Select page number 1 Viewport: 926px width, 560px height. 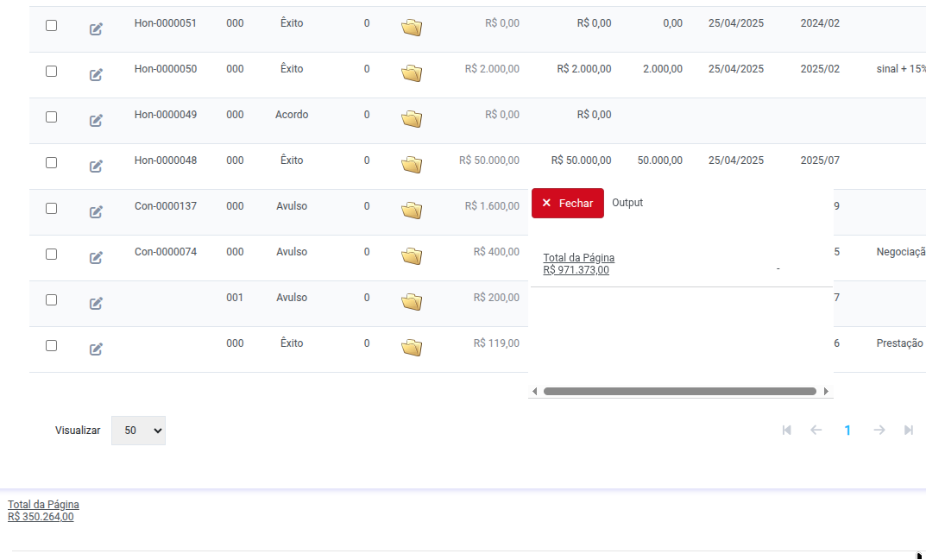tap(847, 431)
